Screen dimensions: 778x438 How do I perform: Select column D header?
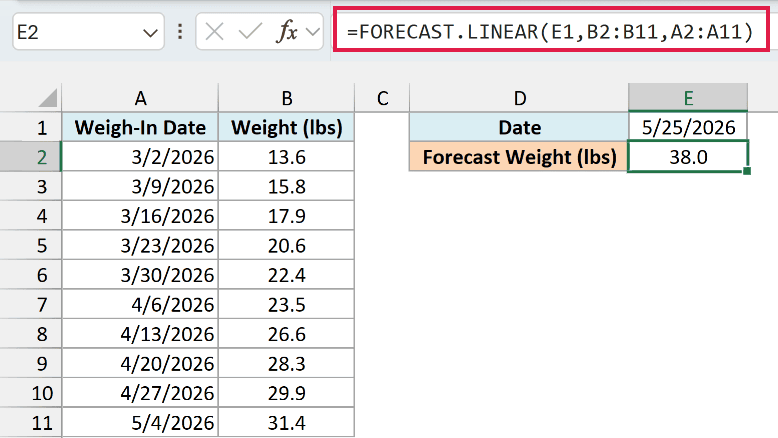click(x=519, y=98)
